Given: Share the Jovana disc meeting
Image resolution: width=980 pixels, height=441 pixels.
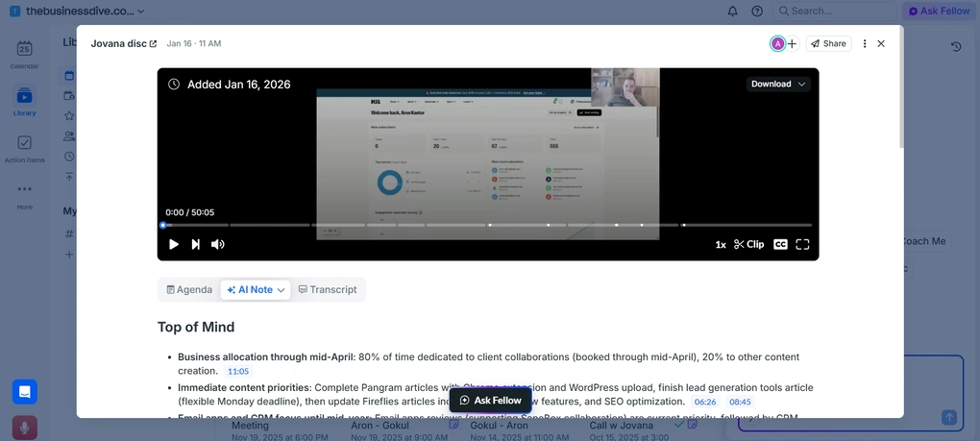Looking at the screenshot, I should click(x=828, y=43).
